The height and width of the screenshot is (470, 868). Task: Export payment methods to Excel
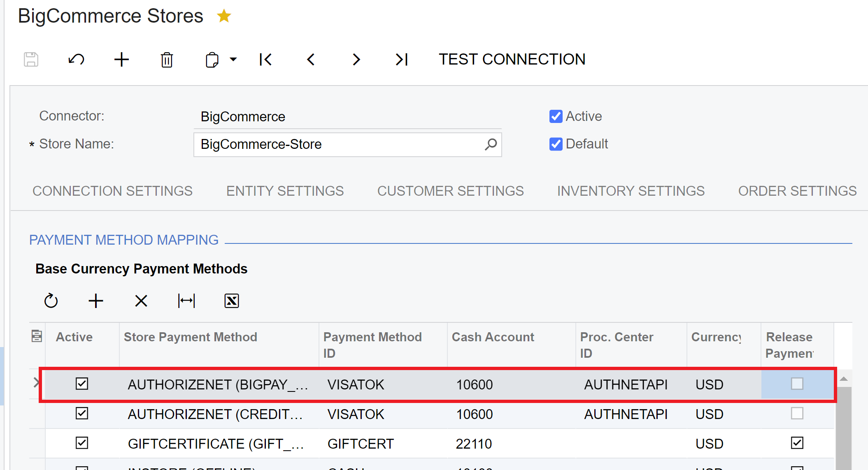click(232, 301)
